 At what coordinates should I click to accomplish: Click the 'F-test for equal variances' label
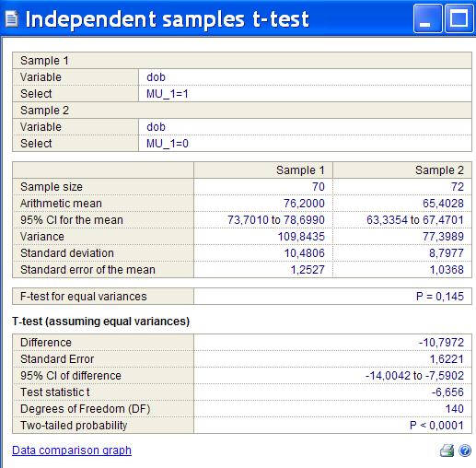pyautogui.click(x=84, y=297)
